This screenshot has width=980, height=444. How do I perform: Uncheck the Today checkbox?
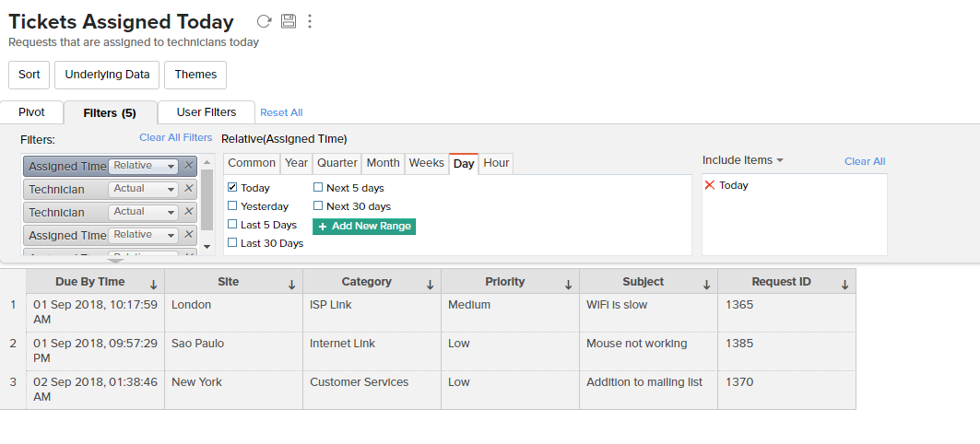(x=232, y=188)
